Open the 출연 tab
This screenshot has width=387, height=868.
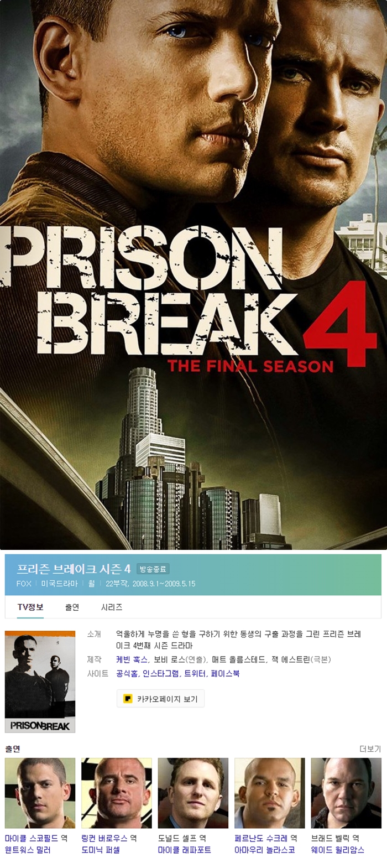coord(72,607)
